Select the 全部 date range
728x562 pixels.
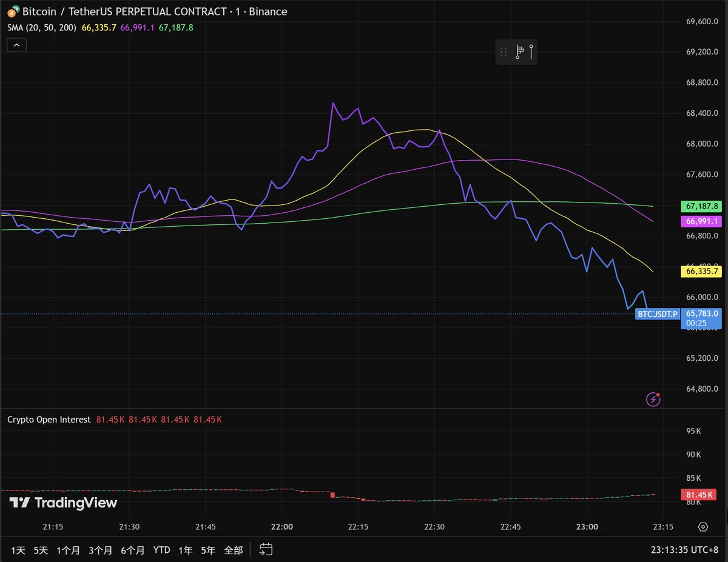click(233, 550)
